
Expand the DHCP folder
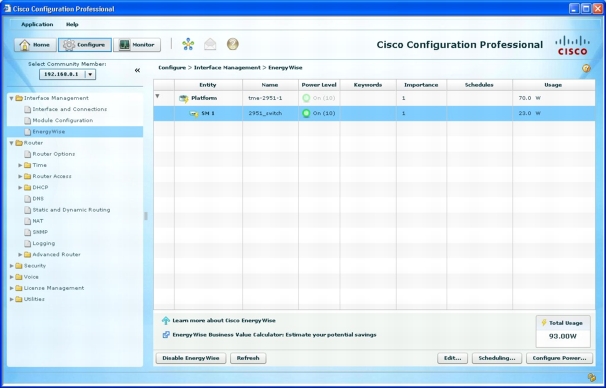click(x=20, y=188)
